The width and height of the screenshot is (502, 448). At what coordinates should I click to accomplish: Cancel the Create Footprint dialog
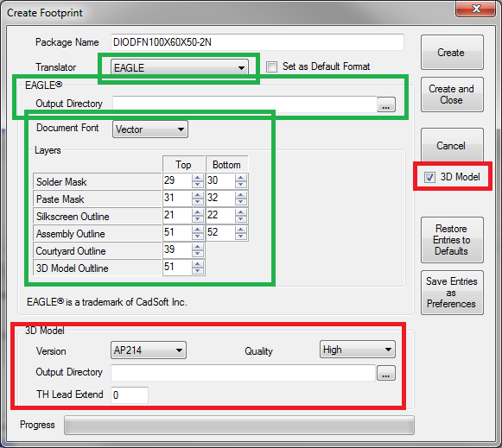click(452, 146)
